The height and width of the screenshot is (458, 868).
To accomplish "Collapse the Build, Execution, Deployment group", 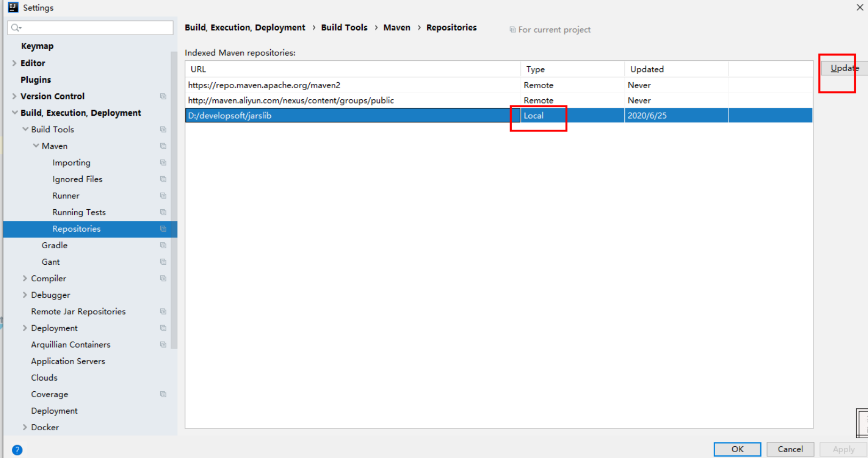I will (14, 113).
